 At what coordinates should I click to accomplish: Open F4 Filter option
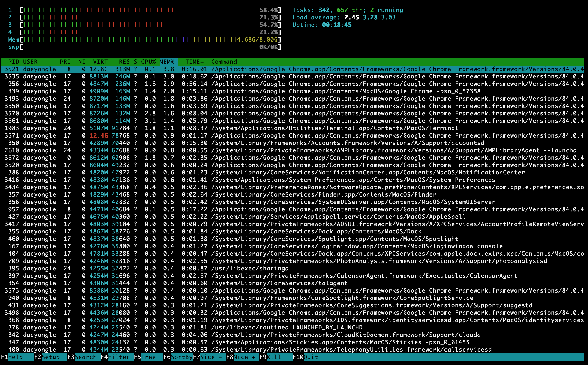click(x=119, y=357)
